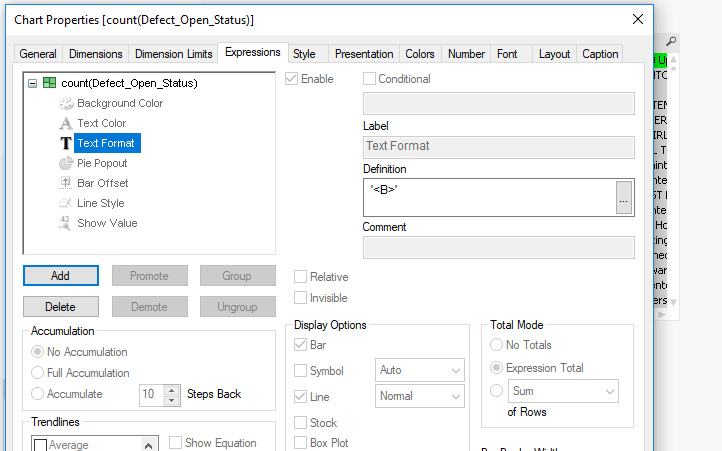722x451 pixels.
Task: Click the bold T Text Format icon
Action: click(66, 143)
